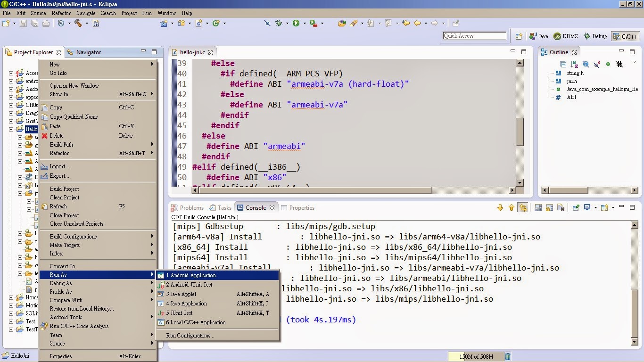This screenshot has width=644, height=362.
Task: Click the up arrow icon in Console toolbar
Action: tap(512, 207)
